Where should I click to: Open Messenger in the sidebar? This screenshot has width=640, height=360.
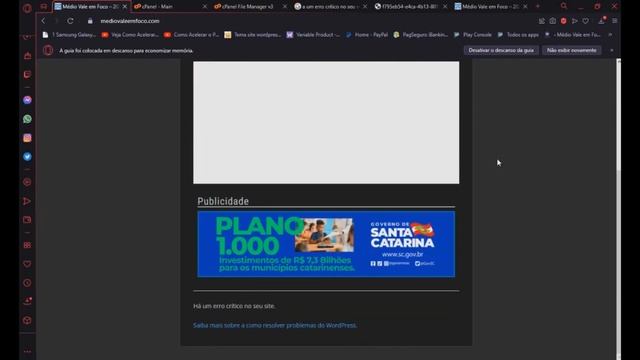point(27,100)
